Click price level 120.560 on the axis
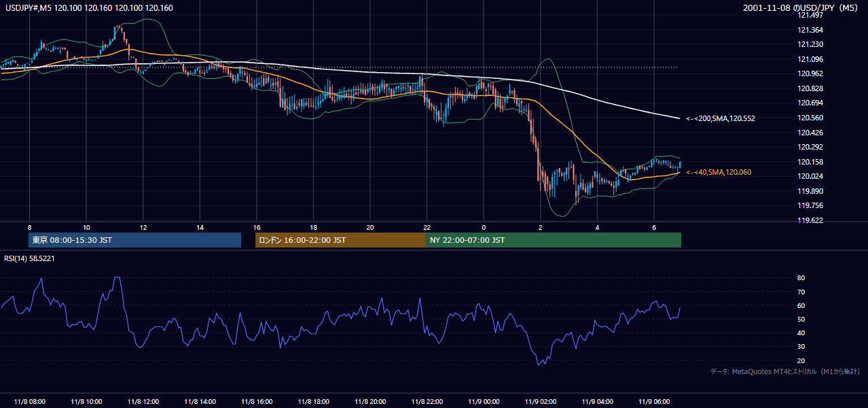 [809, 118]
